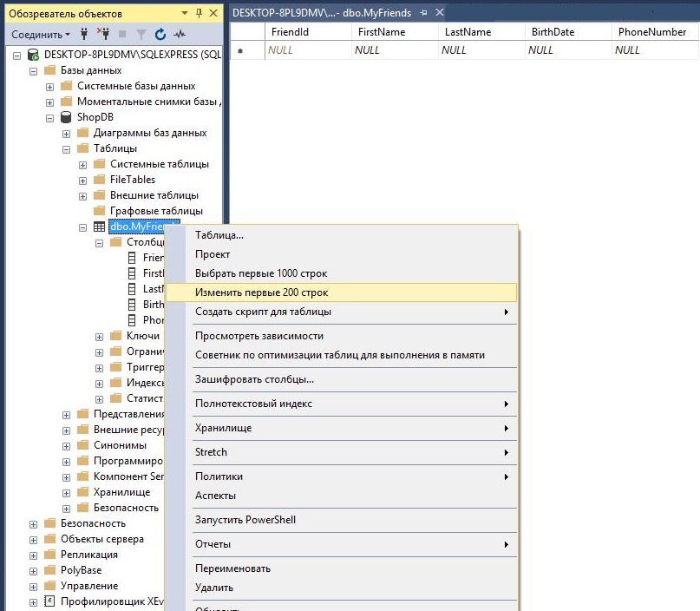
Task: Pin the dbo.MyFriends document tab
Action: click(x=422, y=13)
